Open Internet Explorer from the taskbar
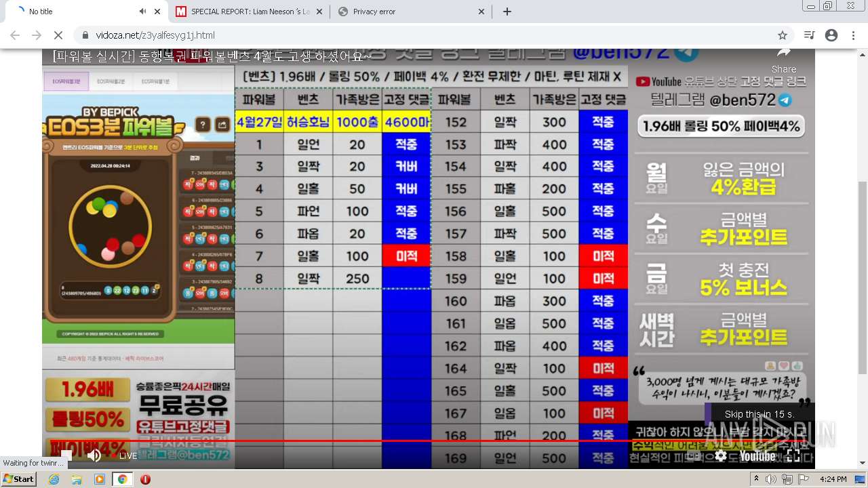 54,479
